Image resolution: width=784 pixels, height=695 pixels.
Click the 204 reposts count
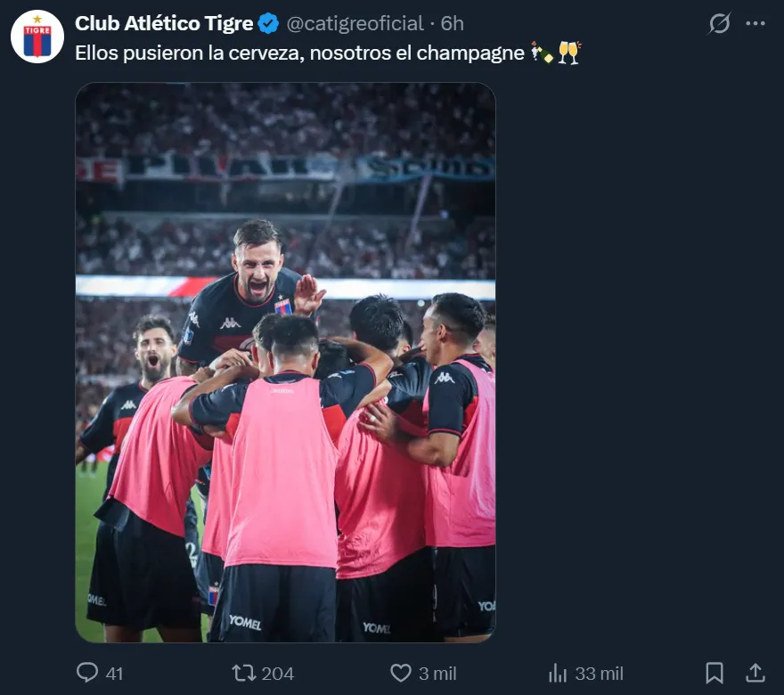tap(278, 674)
